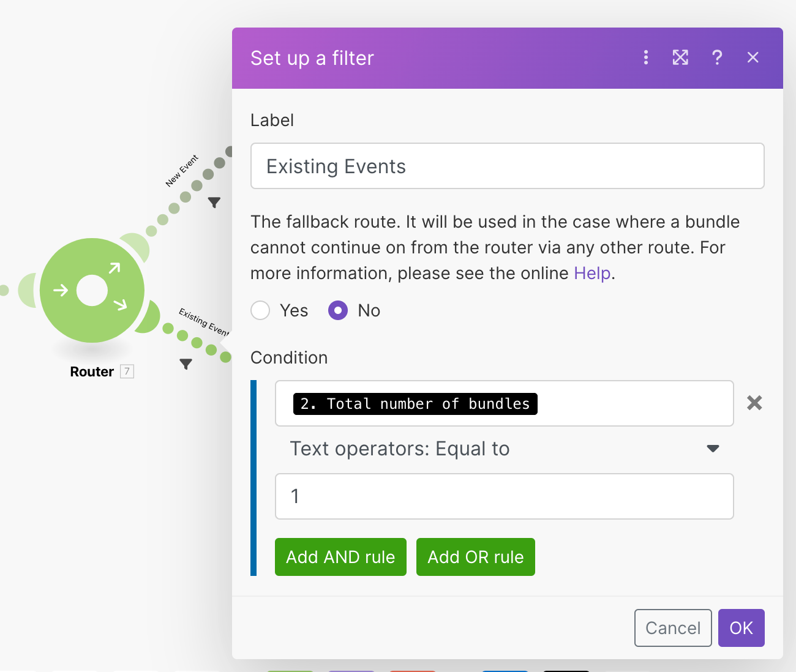Select No for fallback route
The width and height of the screenshot is (796, 672).
[338, 310]
